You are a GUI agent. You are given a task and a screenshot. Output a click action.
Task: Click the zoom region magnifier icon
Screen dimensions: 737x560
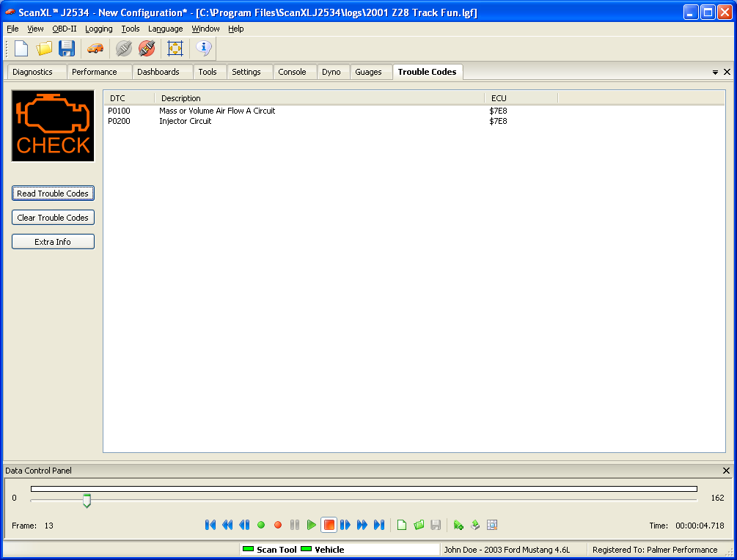click(492, 525)
